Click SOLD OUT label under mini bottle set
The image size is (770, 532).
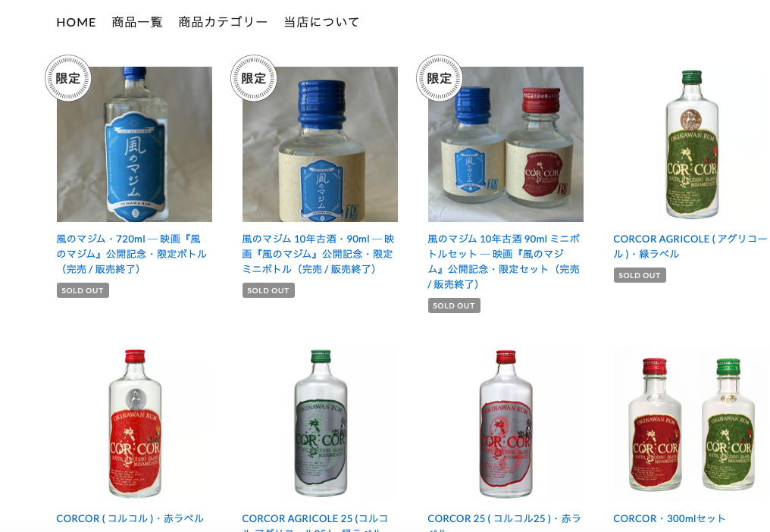pyautogui.click(x=454, y=305)
